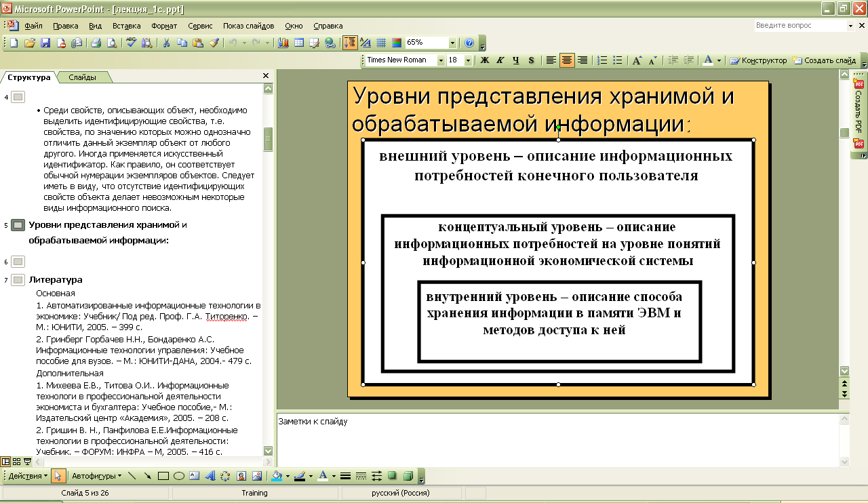Select the Line drawing tool
The image size is (868, 503).
132,476
